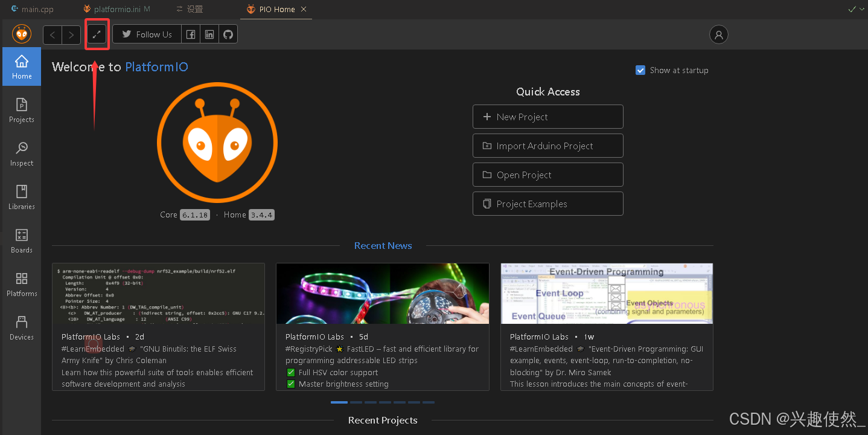The width and height of the screenshot is (868, 435).
Task: Select the second news carousel indicator
Action: 356,402
